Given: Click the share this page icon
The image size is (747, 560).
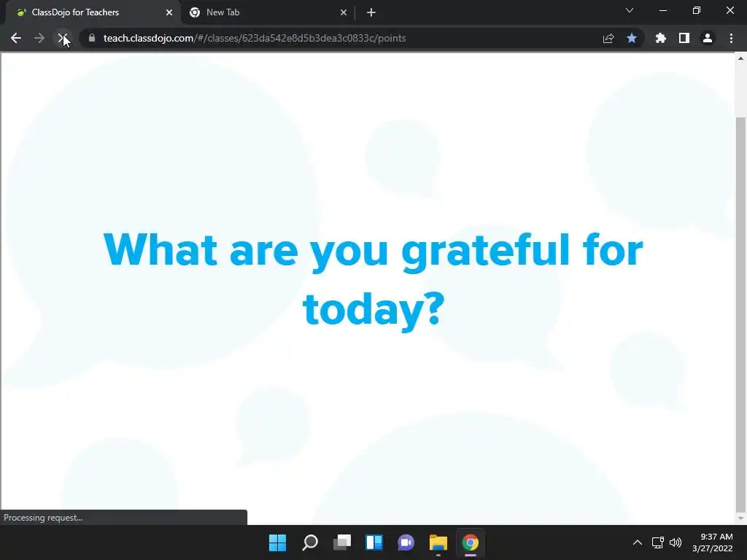Looking at the screenshot, I should [608, 38].
